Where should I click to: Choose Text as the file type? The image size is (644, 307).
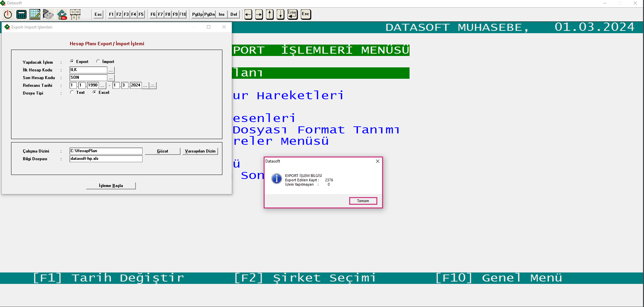72,92
